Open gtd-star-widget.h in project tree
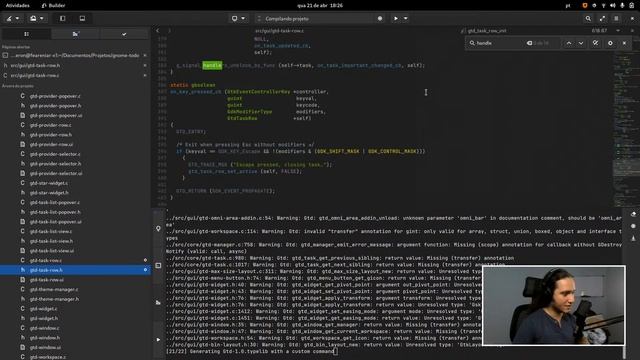This screenshot has height=360, width=640. [x=49, y=193]
